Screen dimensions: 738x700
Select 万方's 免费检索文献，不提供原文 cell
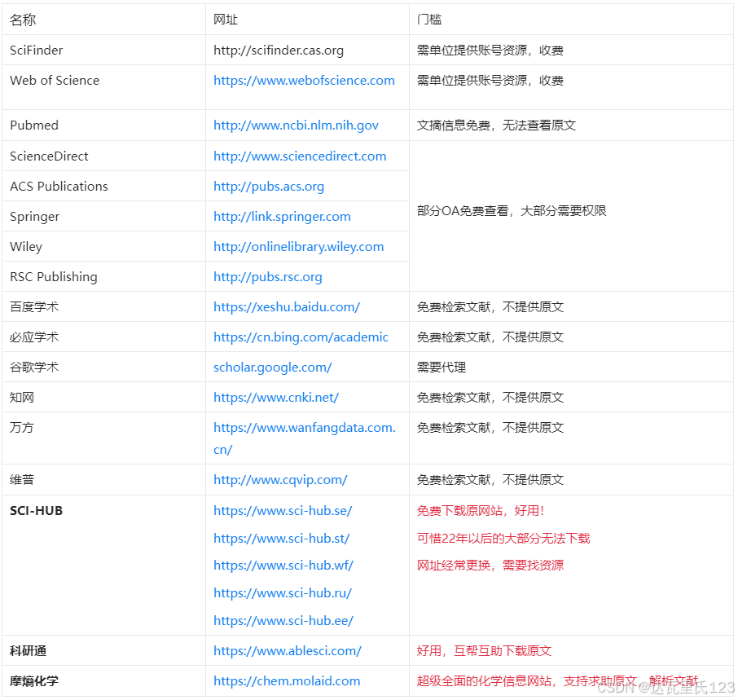tap(571, 438)
